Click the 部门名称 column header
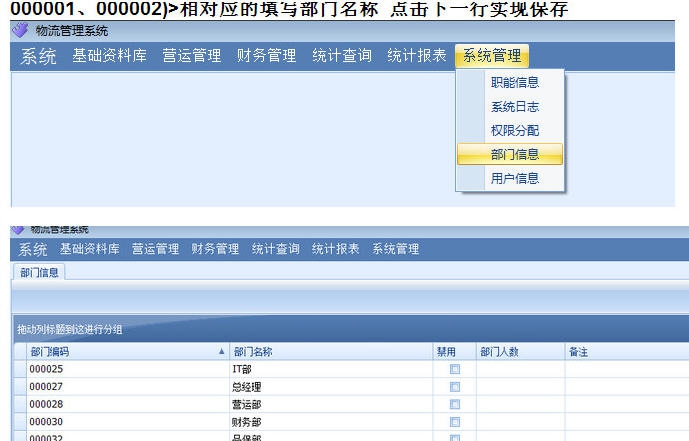 click(x=330, y=352)
